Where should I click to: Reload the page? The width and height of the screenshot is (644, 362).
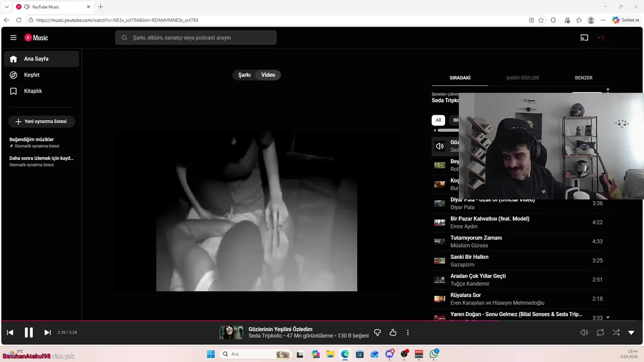(x=19, y=20)
